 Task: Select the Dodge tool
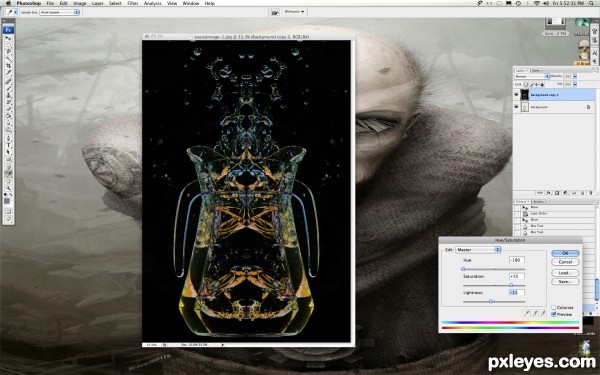8,130
